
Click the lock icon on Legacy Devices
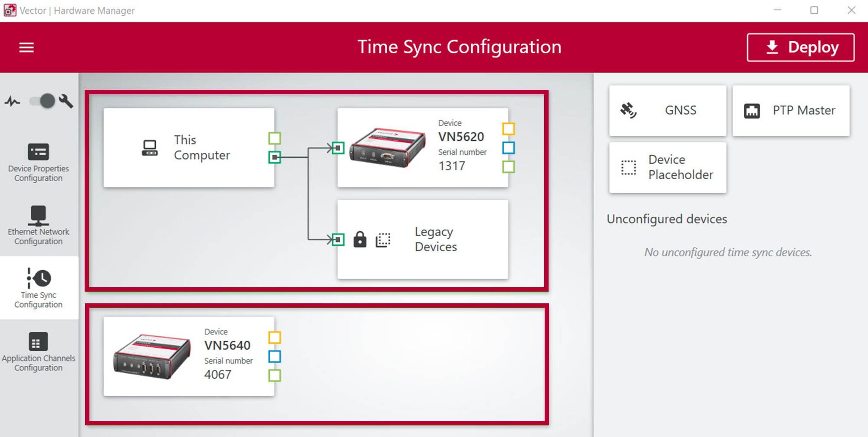tap(360, 240)
